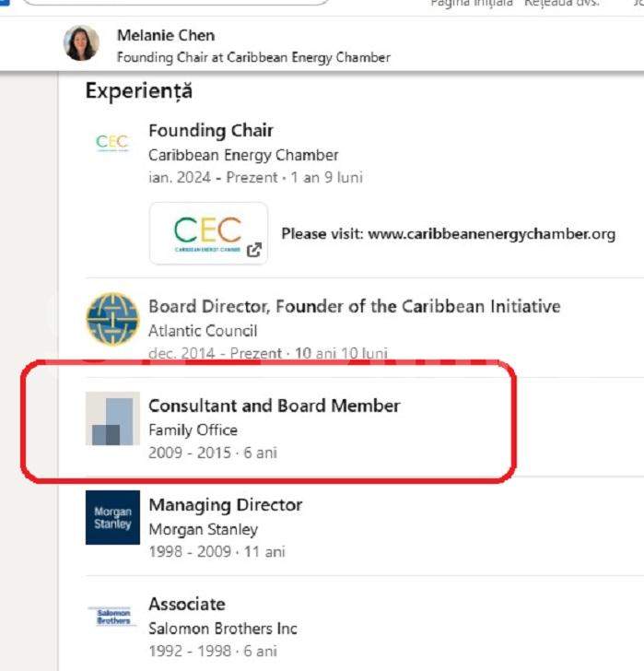Select the Board Director, Founder position title
This screenshot has height=671, width=644.
[354, 306]
